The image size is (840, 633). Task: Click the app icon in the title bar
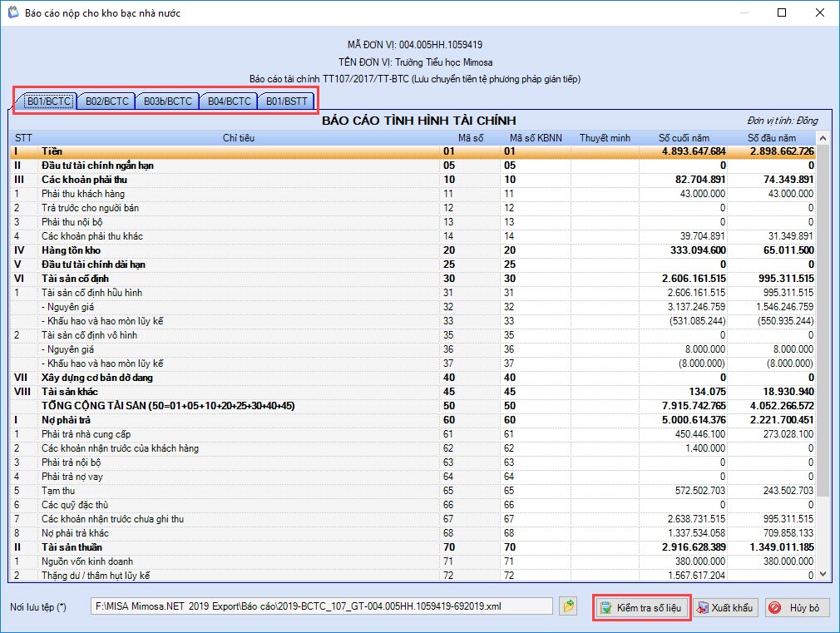click(x=12, y=13)
